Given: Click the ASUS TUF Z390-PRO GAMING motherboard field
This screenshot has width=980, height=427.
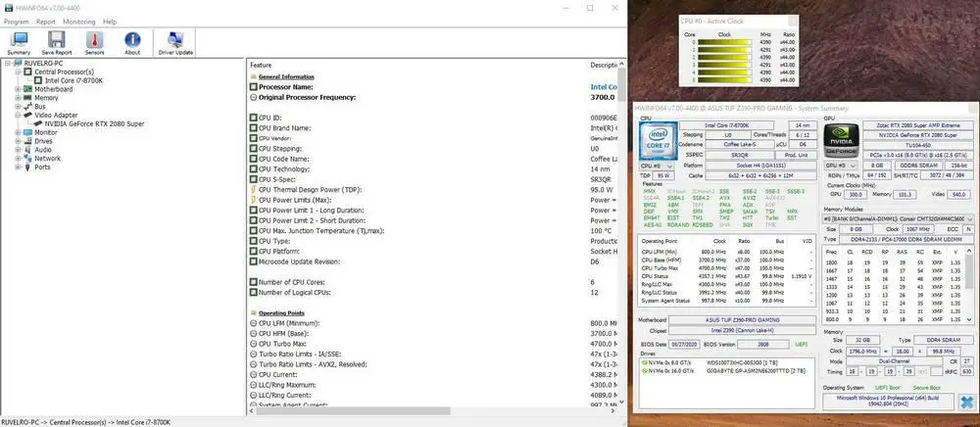Looking at the screenshot, I should [x=742, y=320].
